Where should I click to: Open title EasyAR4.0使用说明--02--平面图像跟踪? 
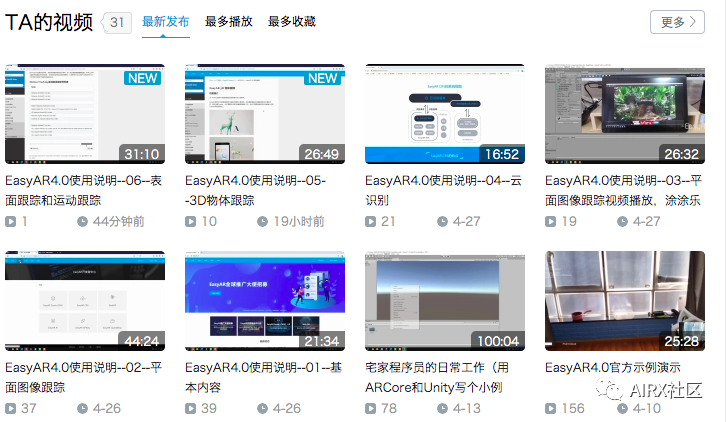(x=83, y=378)
